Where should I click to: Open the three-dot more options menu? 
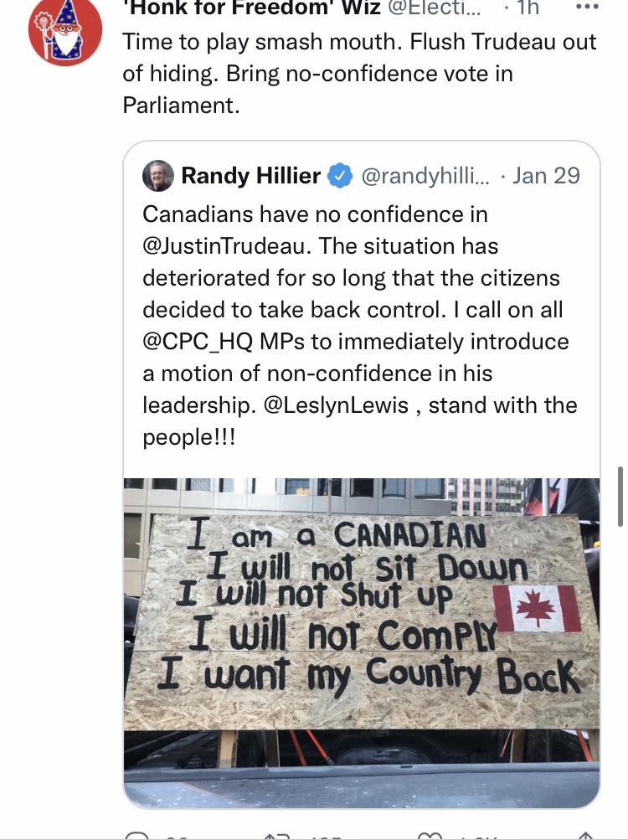click(587, 7)
